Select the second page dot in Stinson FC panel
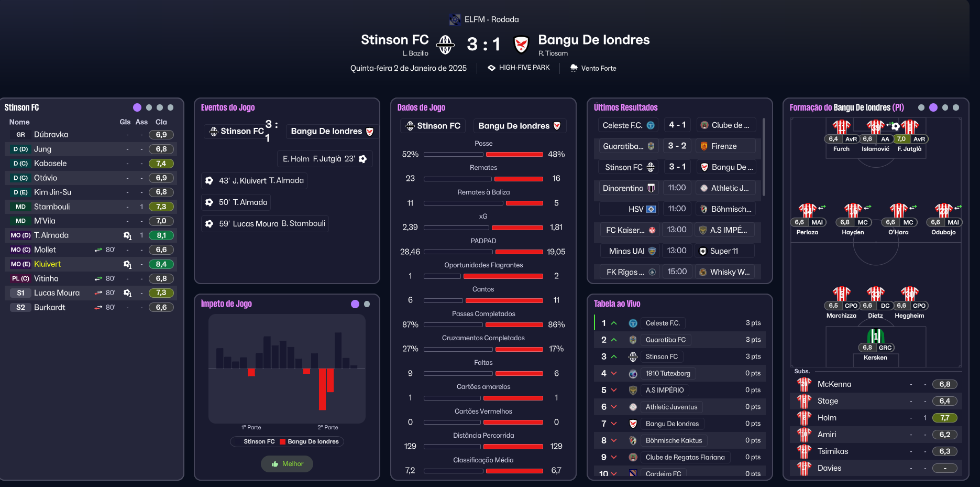Screen dimensions: 980x487 coord(149,107)
